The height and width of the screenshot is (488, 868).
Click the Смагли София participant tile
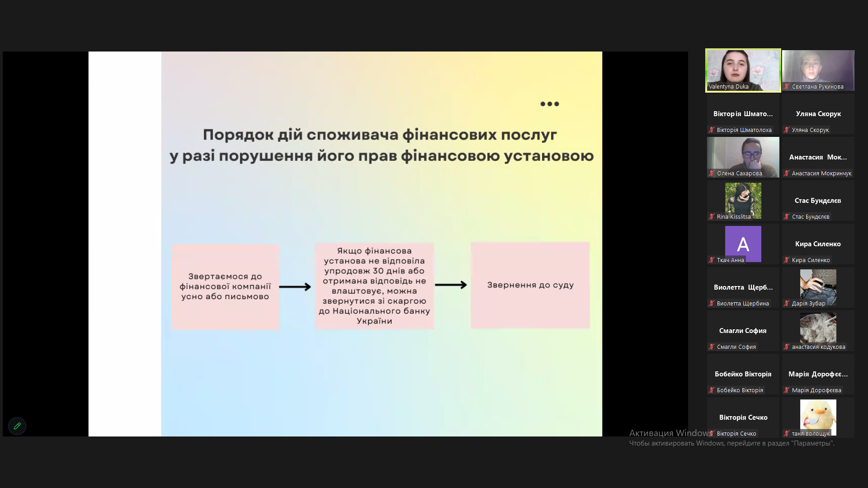tap(743, 331)
